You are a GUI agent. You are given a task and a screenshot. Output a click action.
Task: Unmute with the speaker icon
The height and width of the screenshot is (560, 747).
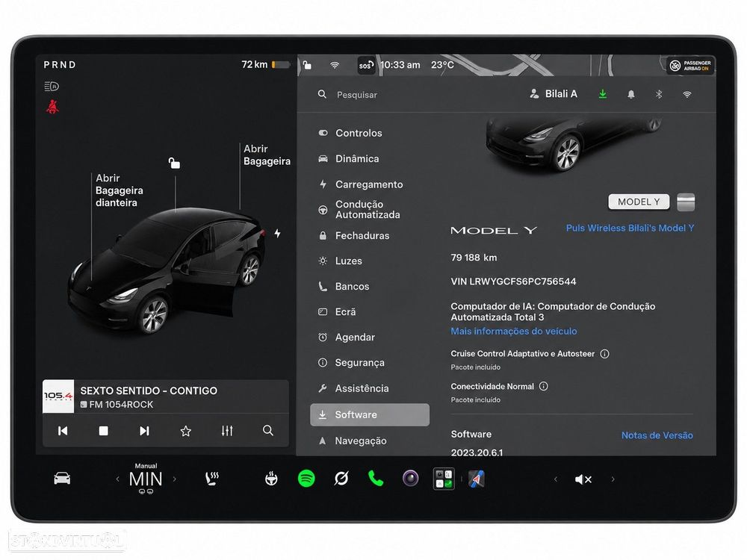coord(583,479)
